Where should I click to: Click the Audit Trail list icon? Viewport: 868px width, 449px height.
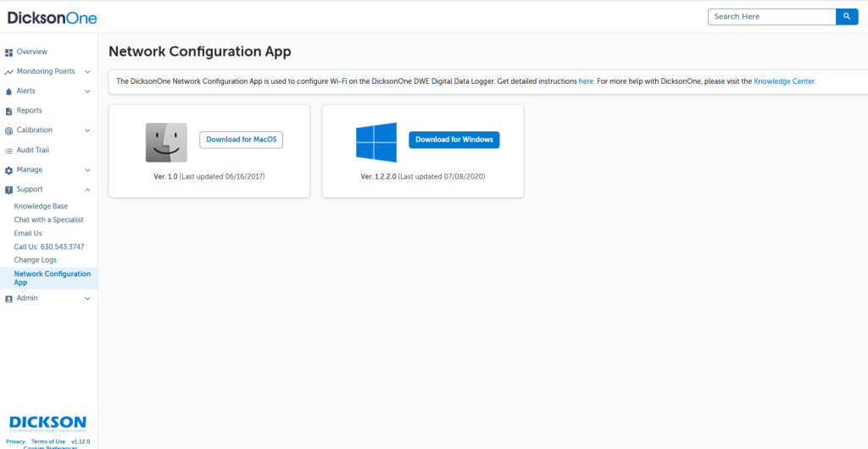pos(8,150)
